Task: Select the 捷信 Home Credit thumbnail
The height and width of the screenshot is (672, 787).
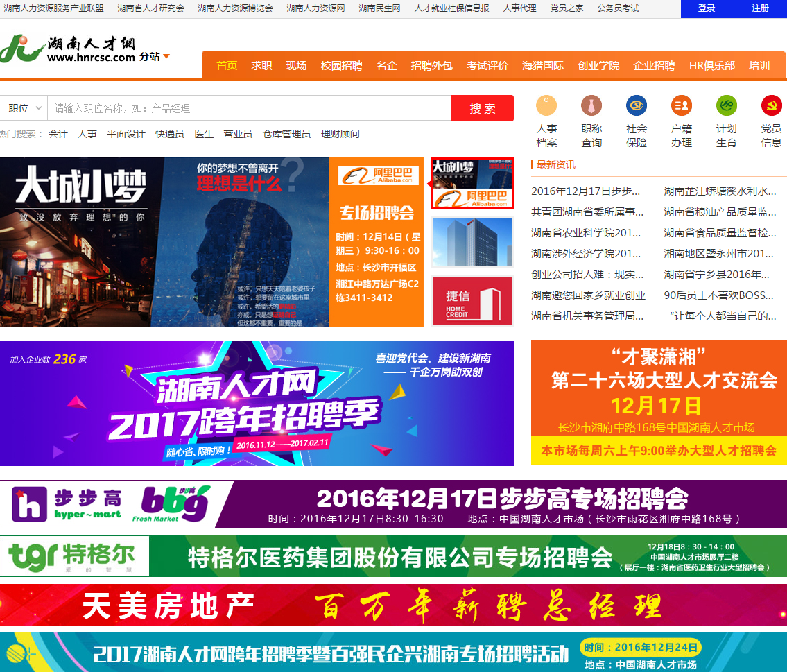Action: (x=472, y=301)
